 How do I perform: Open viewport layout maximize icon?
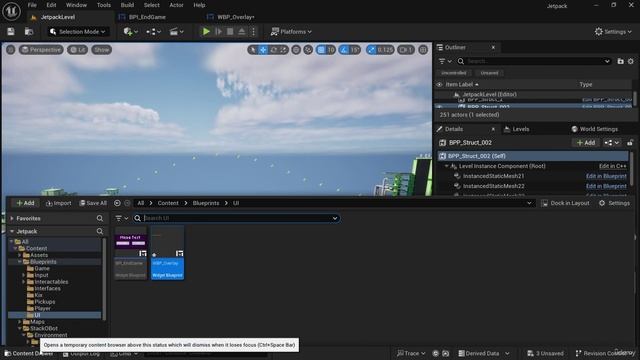pyautogui.click(x=423, y=50)
